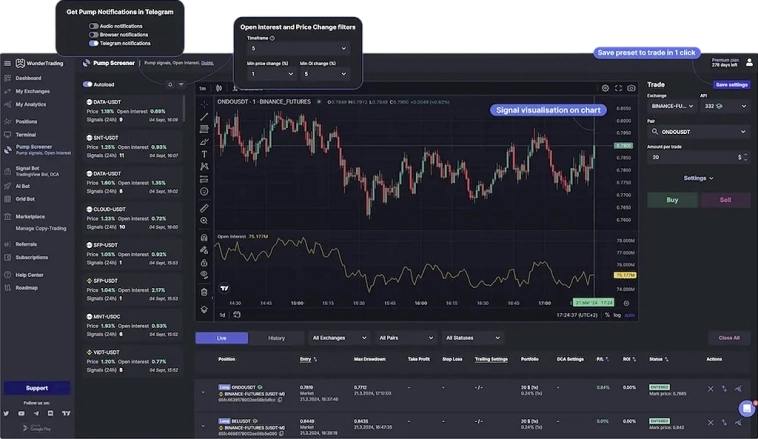Screen dimensions: 758x439
Task: Click the chart settings gear icon
Action: (x=605, y=88)
